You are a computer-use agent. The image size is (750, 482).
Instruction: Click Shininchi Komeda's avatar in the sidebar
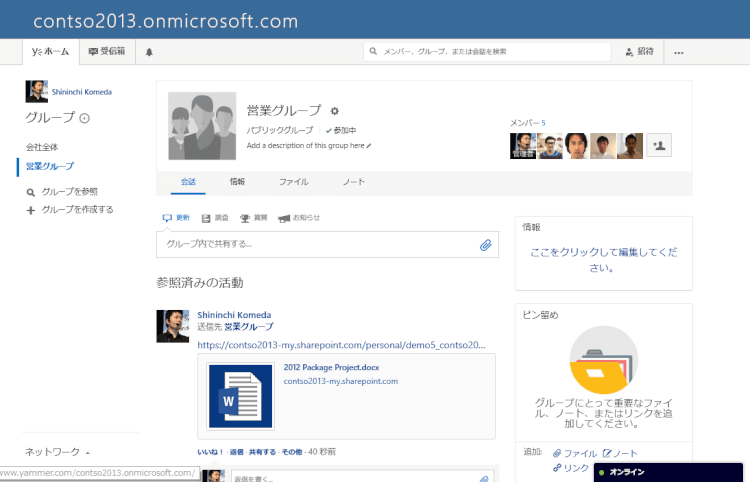tap(36, 91)
